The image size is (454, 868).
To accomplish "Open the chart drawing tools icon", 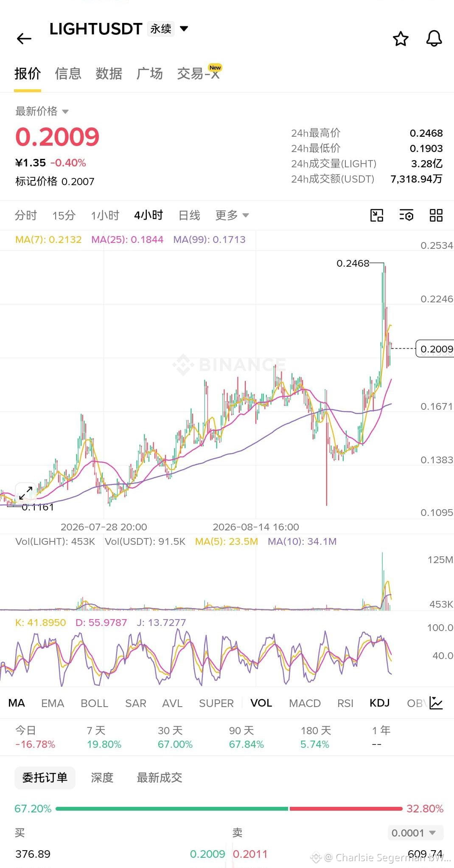I will 377,215.
